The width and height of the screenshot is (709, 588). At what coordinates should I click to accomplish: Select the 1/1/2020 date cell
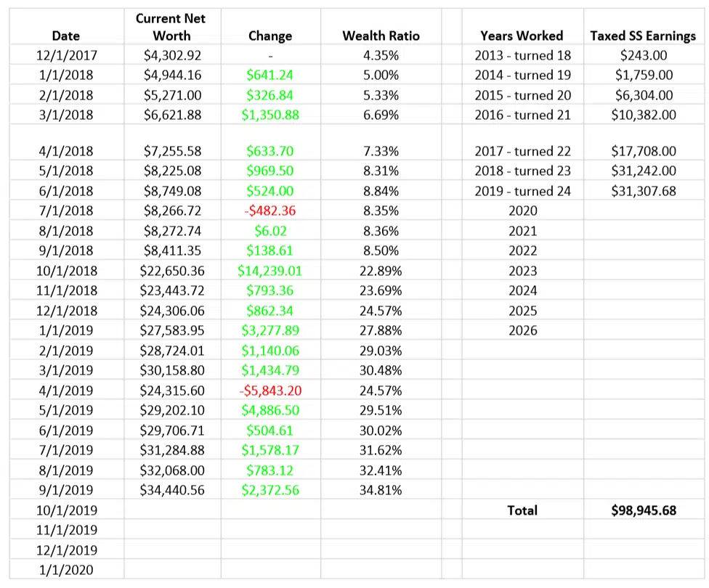point(66,570)
